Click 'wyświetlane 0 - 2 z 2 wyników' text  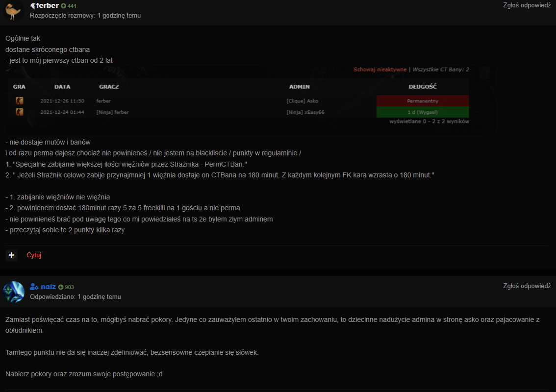coord(429,121)
